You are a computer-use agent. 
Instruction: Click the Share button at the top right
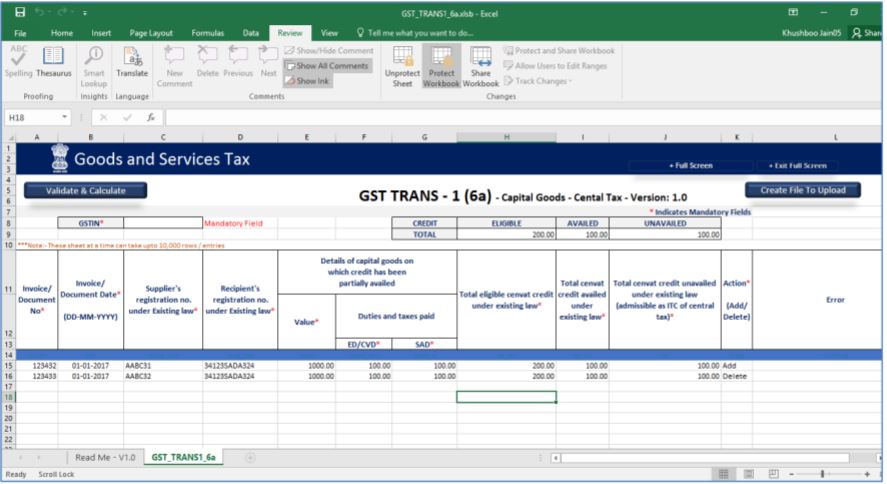[867, 33]
